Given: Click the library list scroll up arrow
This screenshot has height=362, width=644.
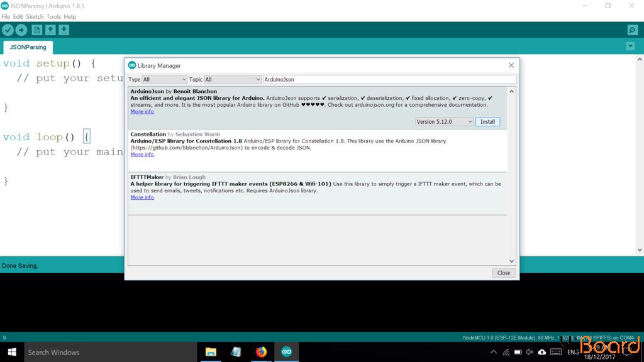Looking at the screenshot, I should (511, 92).
